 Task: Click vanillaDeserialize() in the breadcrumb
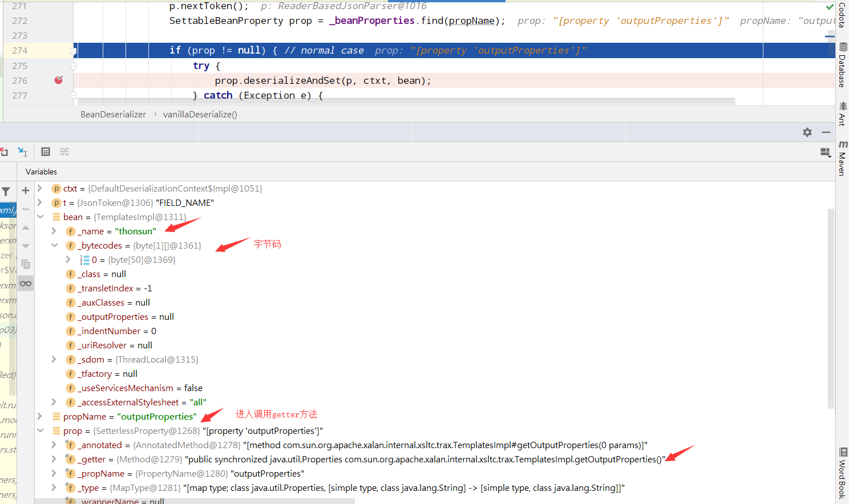pyautogui.click(x=200, y=114)
